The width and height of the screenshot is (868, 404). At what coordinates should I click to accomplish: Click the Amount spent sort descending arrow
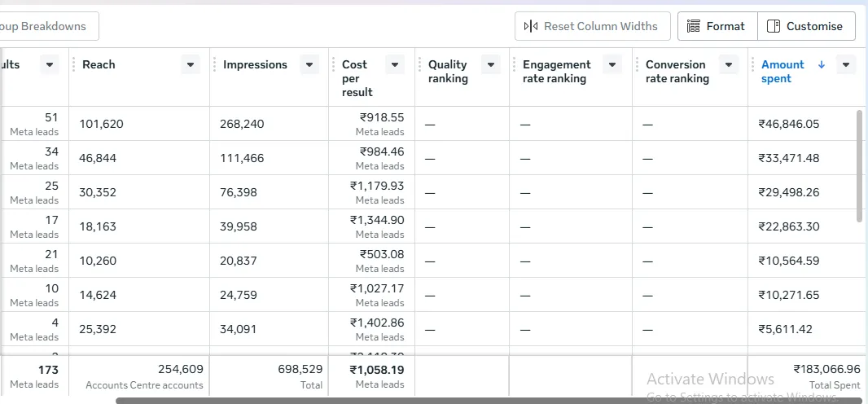click(822, 64)
